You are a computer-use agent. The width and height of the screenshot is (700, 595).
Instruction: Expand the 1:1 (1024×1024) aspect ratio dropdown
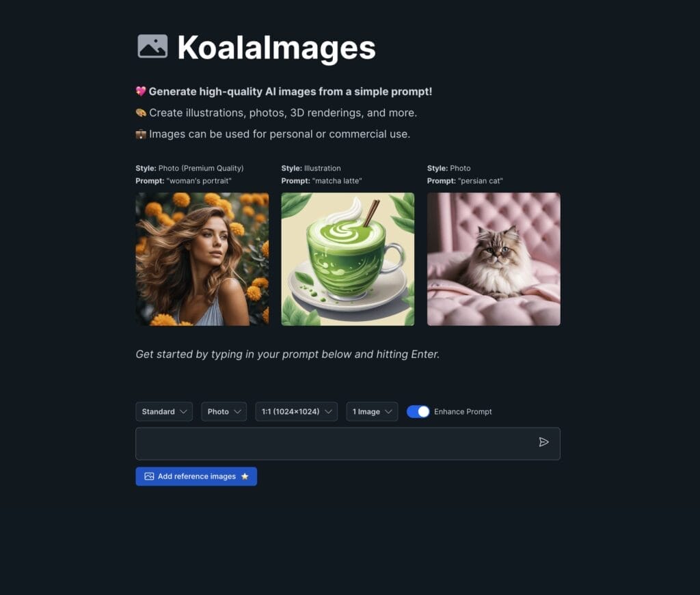(x=297, y=412)
